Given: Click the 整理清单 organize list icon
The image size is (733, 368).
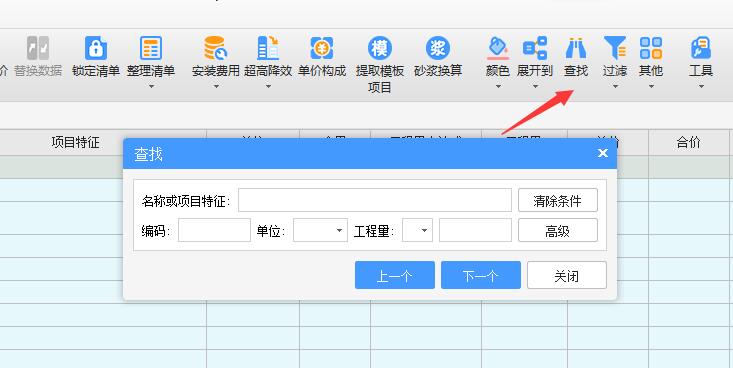Looking at the screenshot, I should (151, 48).
